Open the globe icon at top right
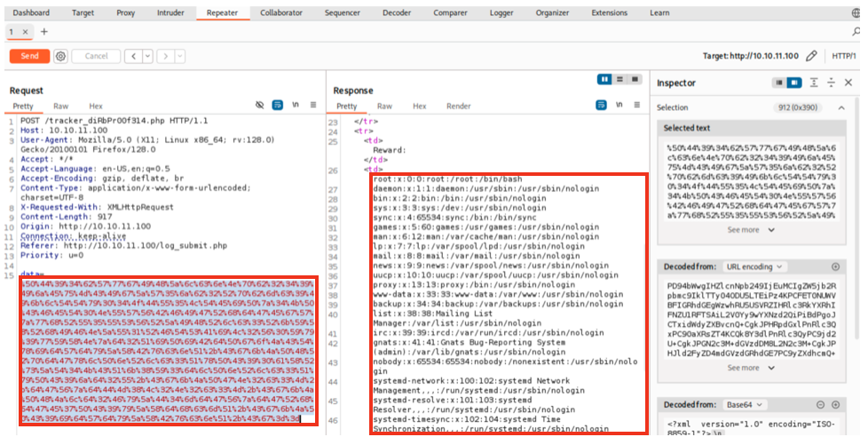Image resolution: width=868 pixels, height=445 pixels. pyautogui.click(x=856, y=12)
